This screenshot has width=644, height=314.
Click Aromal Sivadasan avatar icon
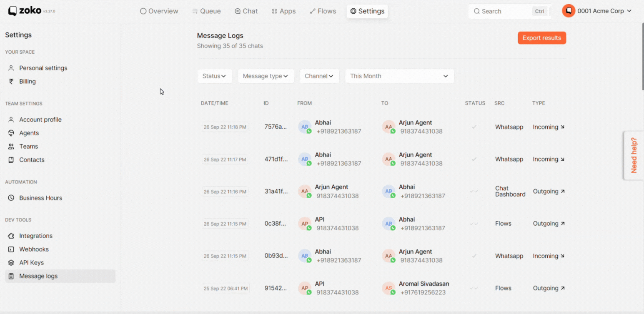tap(388, 288)
